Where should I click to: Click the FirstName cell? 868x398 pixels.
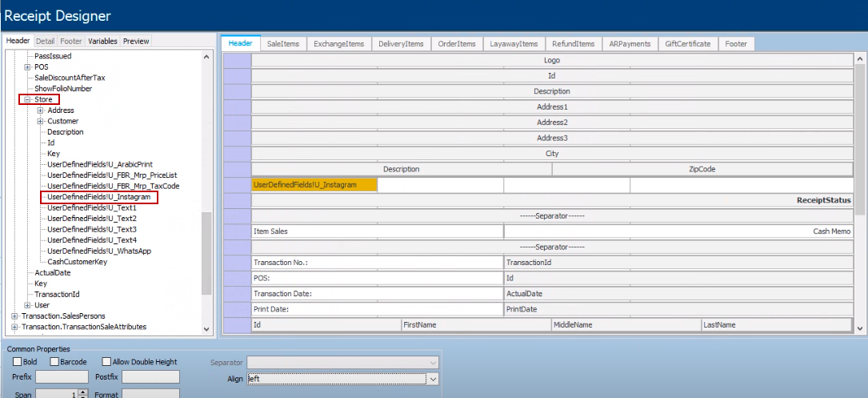click(x=477, y=325)
